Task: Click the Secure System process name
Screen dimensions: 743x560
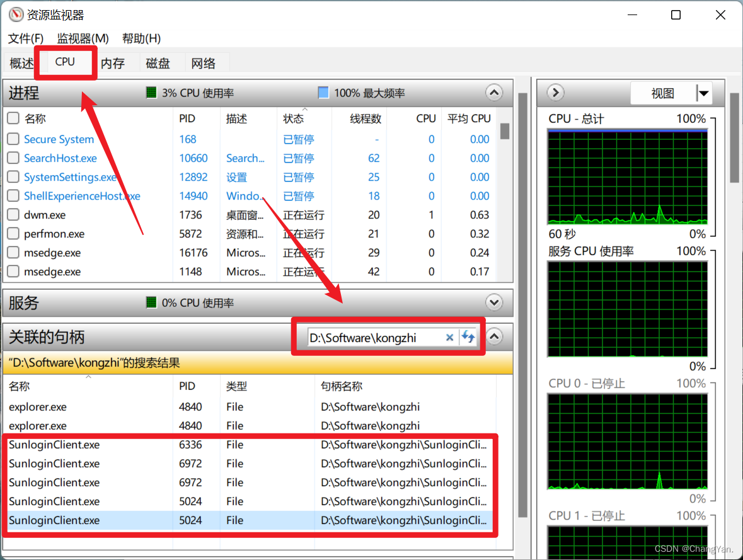Action: coord(59,139)
